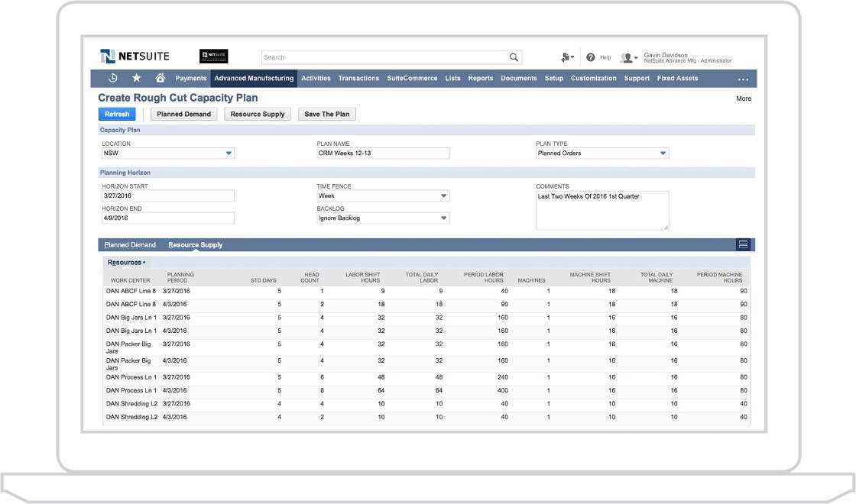The height and width of the screenshot is (504, 856).
Task: Click the grid view icon on the subtab bar
Action: pos(744,244)
